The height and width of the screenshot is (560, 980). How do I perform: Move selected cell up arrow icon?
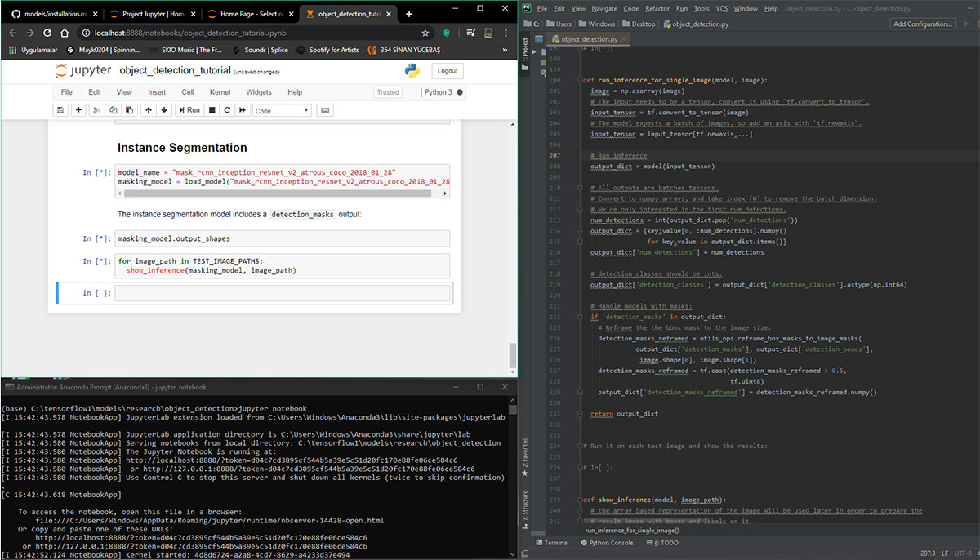point(148,110)
